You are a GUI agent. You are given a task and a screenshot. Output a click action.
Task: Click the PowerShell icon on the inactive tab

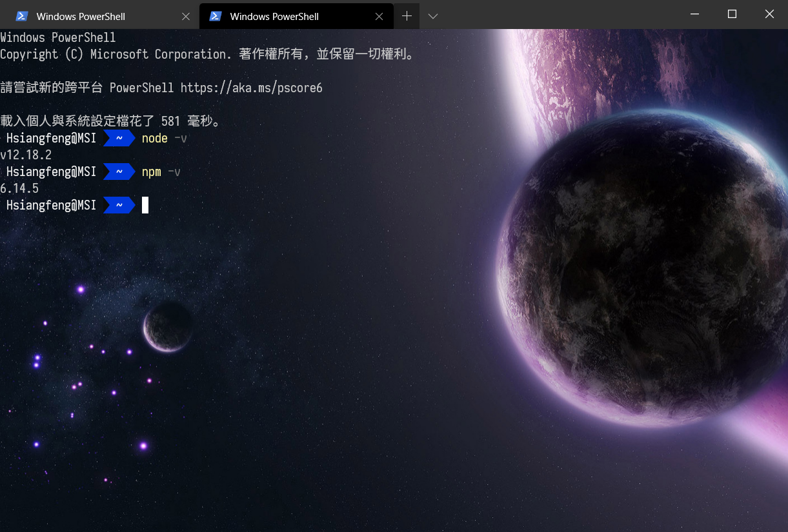(22, 16)
